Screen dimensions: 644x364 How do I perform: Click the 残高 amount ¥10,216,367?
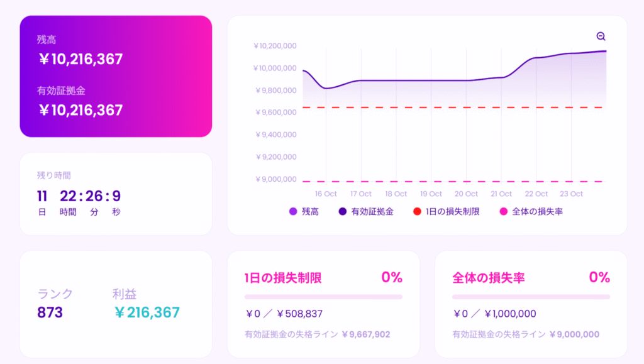pos(80,60)
